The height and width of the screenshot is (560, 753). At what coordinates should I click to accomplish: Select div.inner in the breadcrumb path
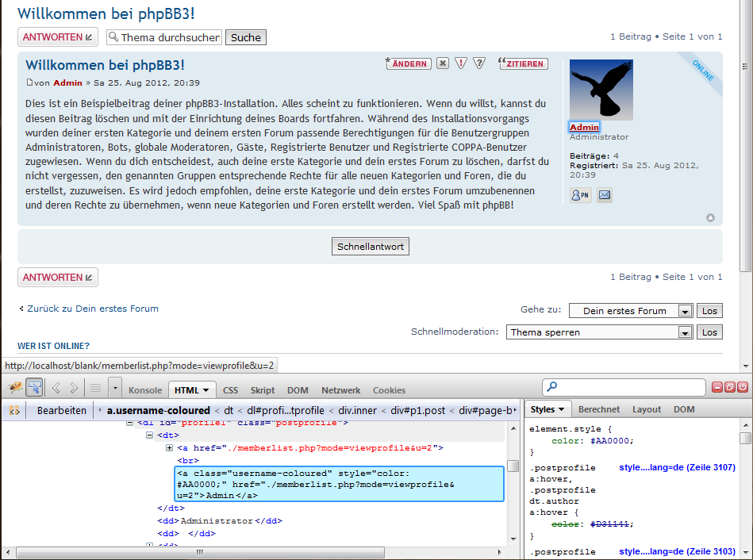pyautogui.click(x=357, y=411)
